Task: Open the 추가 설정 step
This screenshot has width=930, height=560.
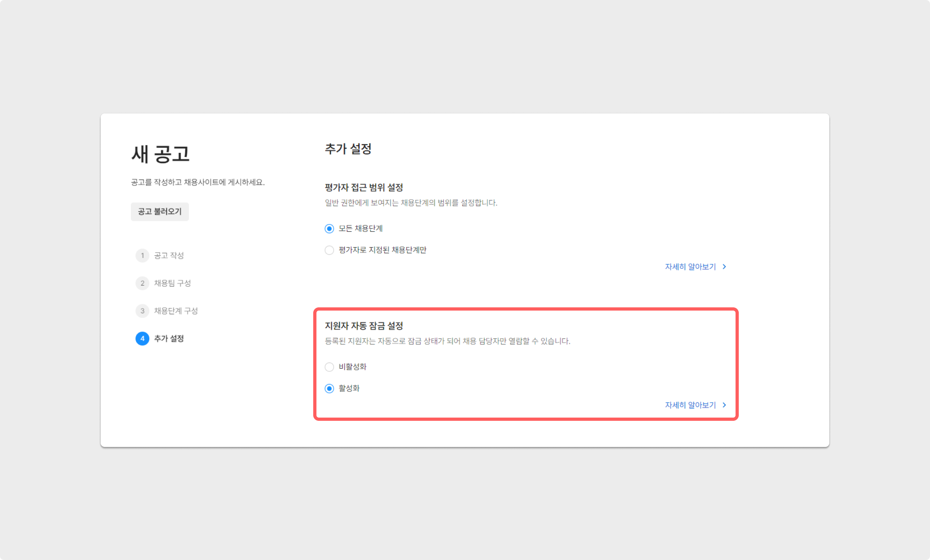Action: pos(169,339)
